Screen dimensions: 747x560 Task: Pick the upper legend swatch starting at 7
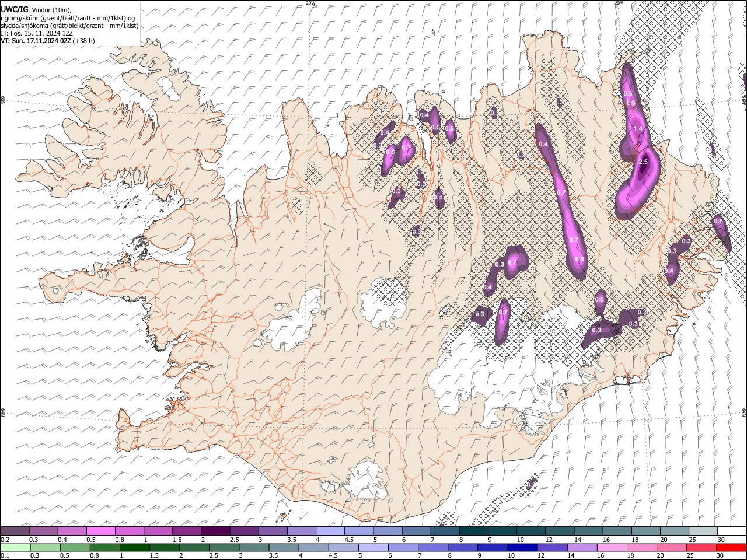(x=445, y=531)
